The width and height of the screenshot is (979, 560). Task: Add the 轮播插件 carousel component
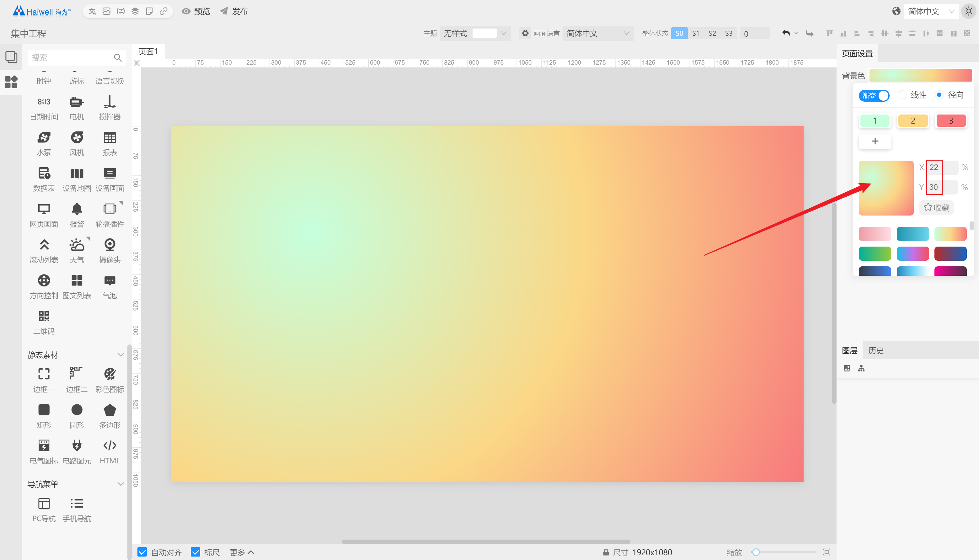click(x=110, y=215)
